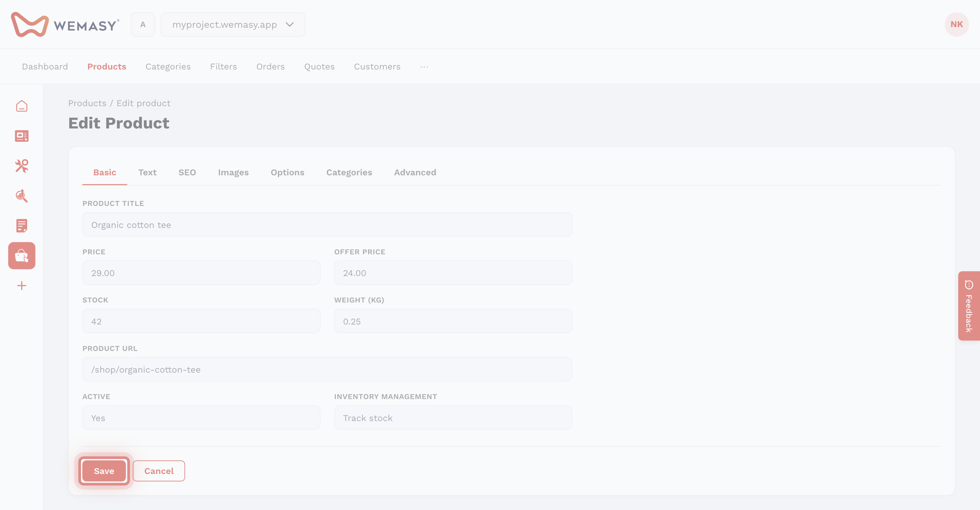The image size is (980, 510).
Task: Focus the Weight (KG) field
Action: point(453,321)
